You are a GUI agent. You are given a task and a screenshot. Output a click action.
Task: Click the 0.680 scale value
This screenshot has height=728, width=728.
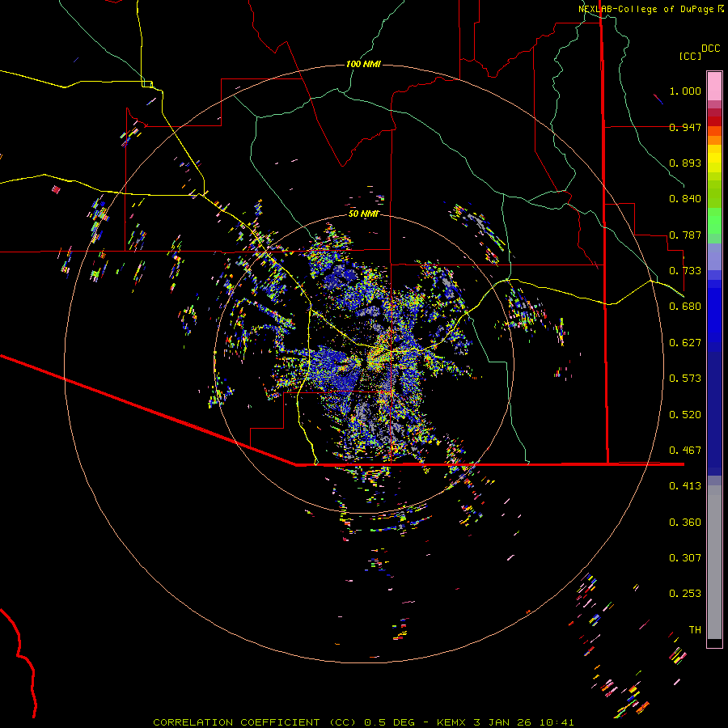pyautogui.click(x=685, y=307)
